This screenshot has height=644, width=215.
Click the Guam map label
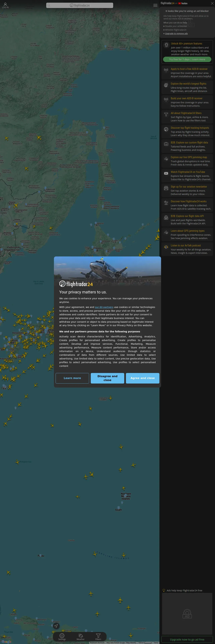[x=118, y=510]
